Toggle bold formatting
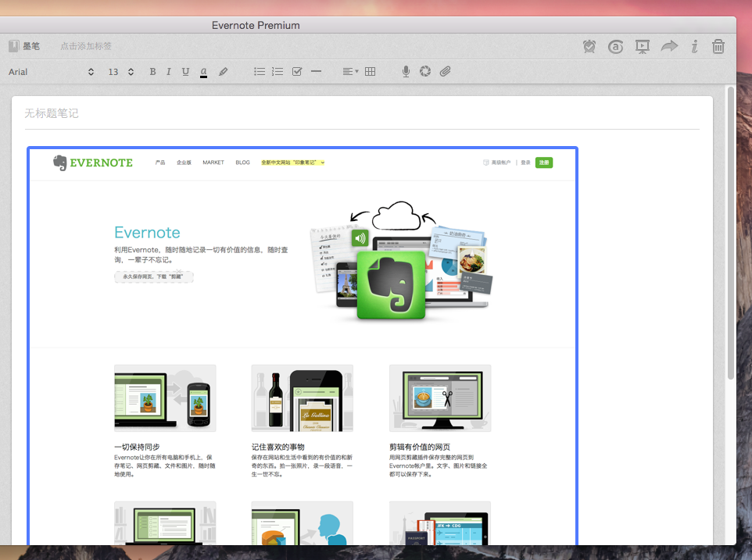752x560 pixels. (152, 71)
